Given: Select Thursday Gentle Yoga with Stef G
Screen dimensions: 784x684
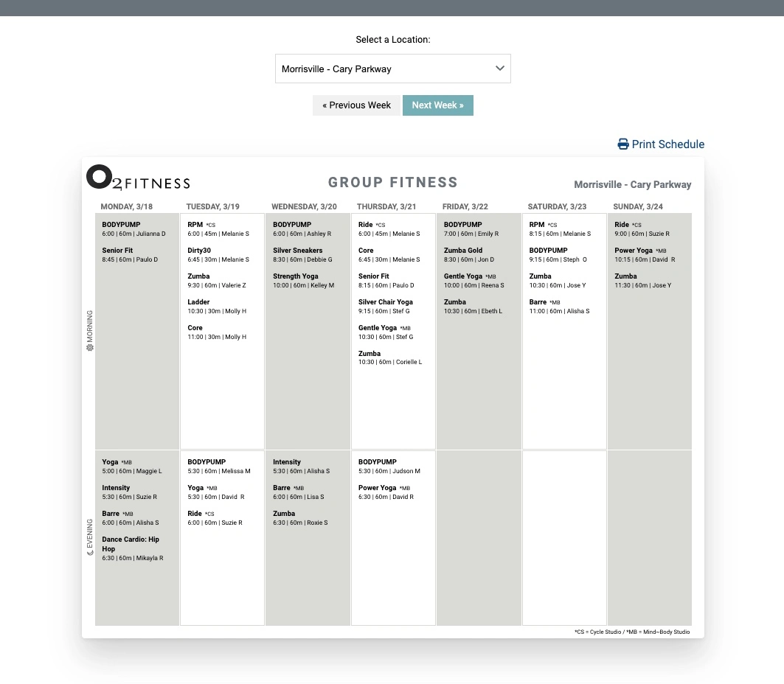Looking at the screenshot, I should 386,332.
